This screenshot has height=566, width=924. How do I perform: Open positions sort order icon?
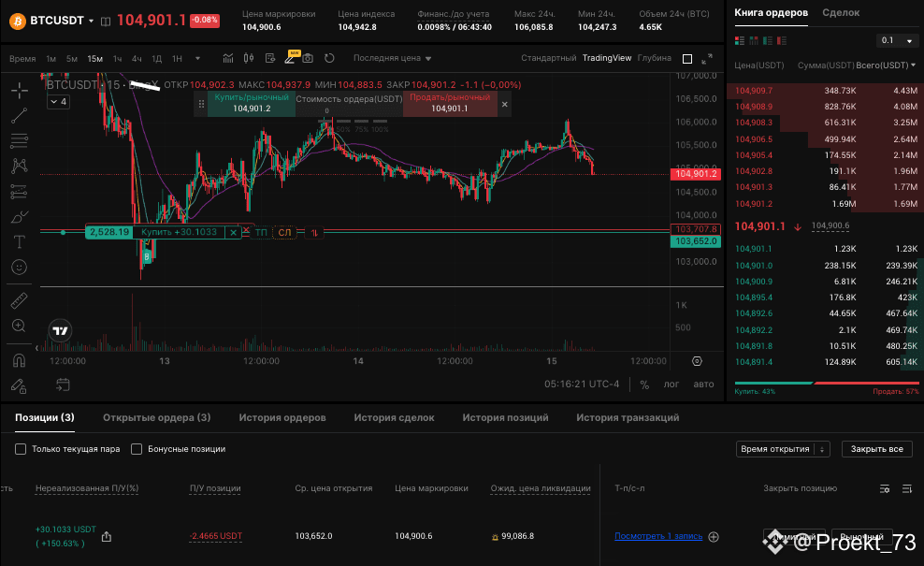coord(907,488)
